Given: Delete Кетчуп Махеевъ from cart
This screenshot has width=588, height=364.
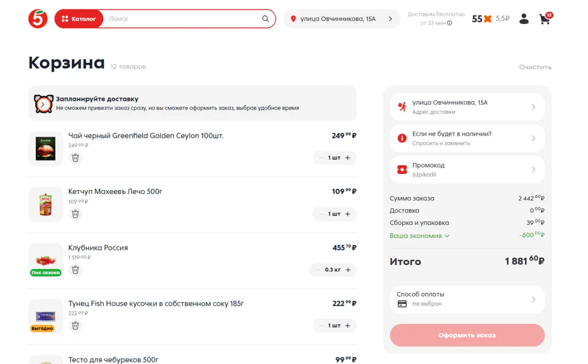Looking at the screenshot, I should point(75,214).
